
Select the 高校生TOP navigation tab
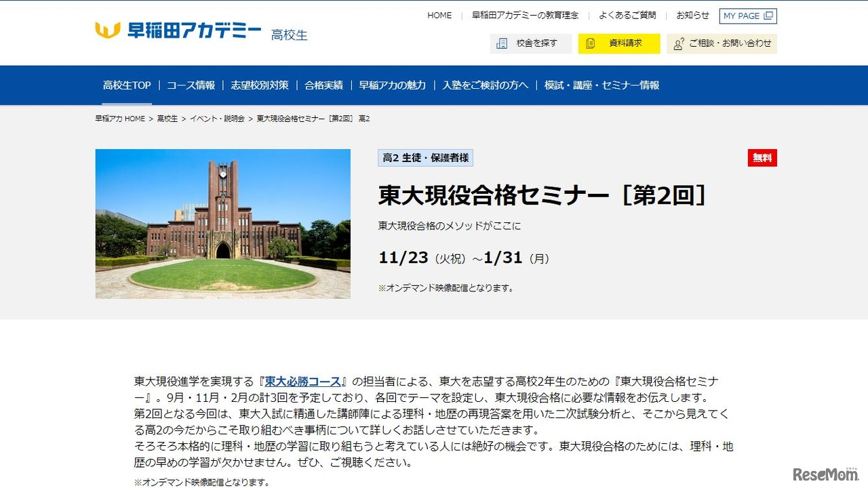coord(127,85)
